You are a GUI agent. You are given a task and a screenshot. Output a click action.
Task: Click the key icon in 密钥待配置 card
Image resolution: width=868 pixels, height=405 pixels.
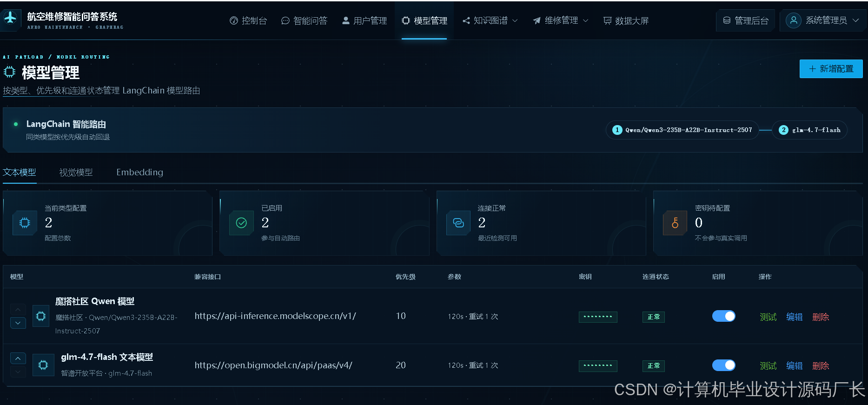click(675, 223)
